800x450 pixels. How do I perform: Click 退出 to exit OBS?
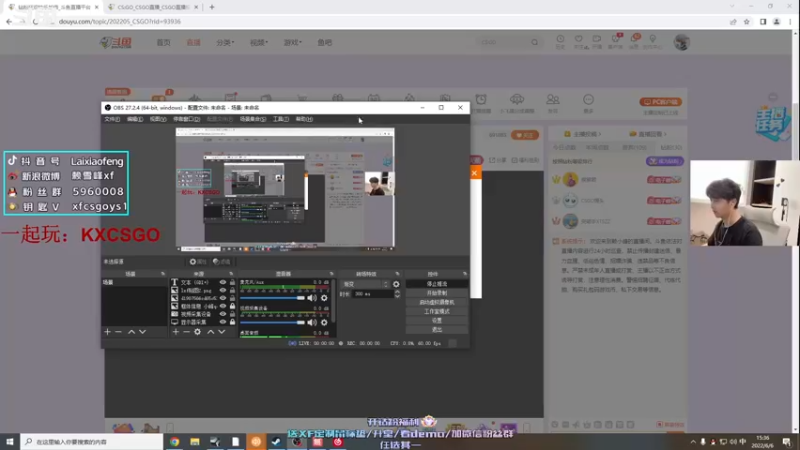click(x=437, y=330)
